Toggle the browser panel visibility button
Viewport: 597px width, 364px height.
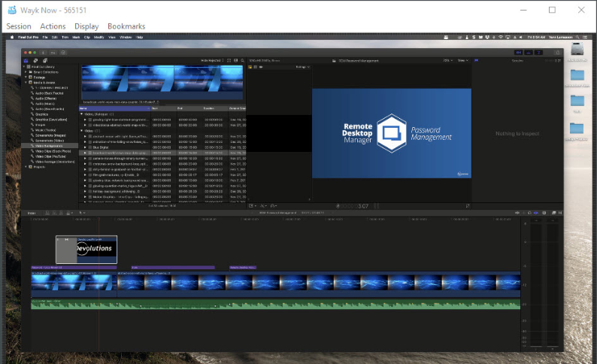tap(519, 53)
